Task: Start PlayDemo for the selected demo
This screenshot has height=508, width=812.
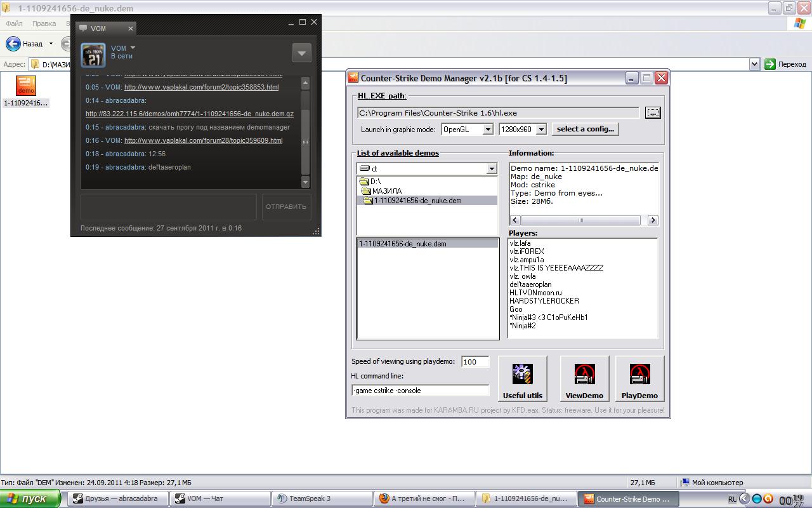Action: (639, 379)
